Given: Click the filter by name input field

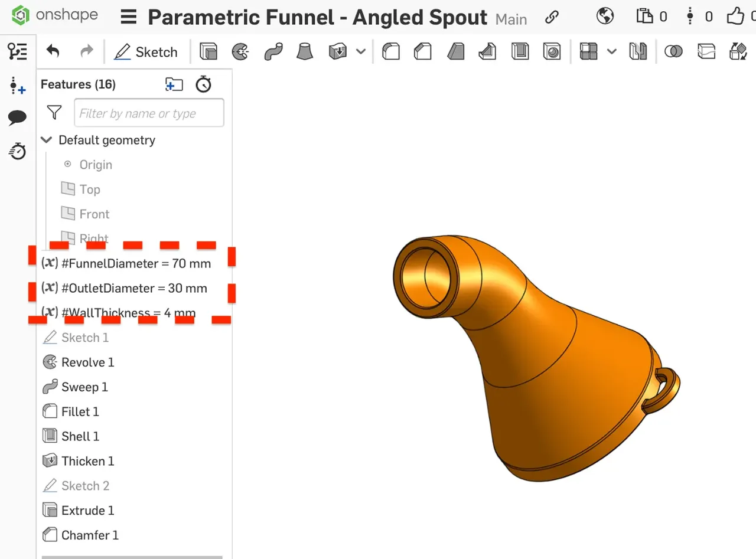Looking at the screenshot, I should pyautogui.click(x=149, y=112).
